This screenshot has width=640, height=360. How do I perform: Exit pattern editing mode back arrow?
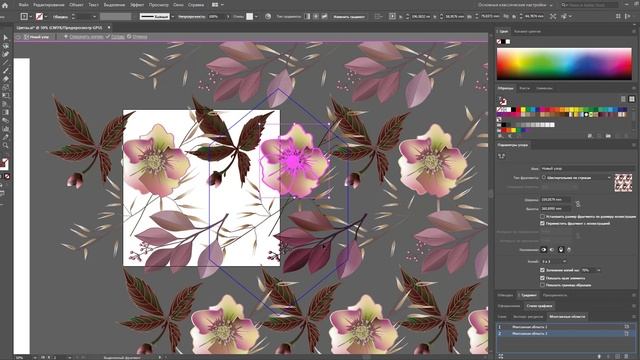[x=18, y=37]
